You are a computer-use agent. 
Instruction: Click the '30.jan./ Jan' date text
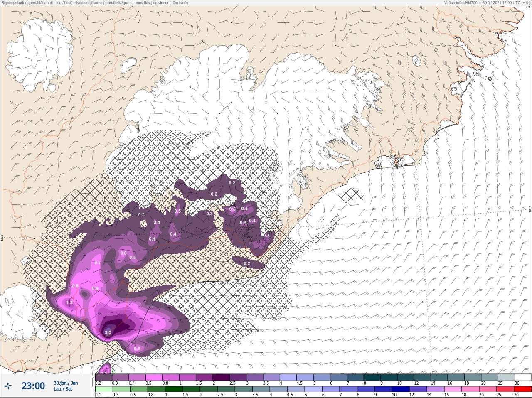66,383
